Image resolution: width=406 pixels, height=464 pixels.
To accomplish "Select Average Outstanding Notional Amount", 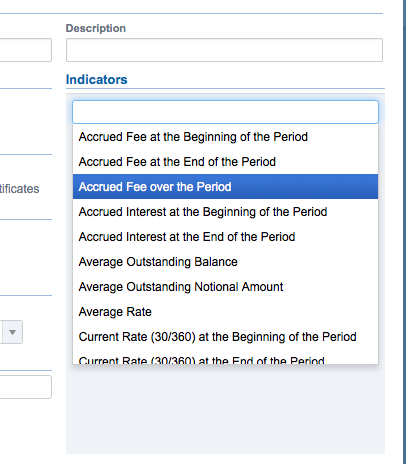I will coord(225,287).
